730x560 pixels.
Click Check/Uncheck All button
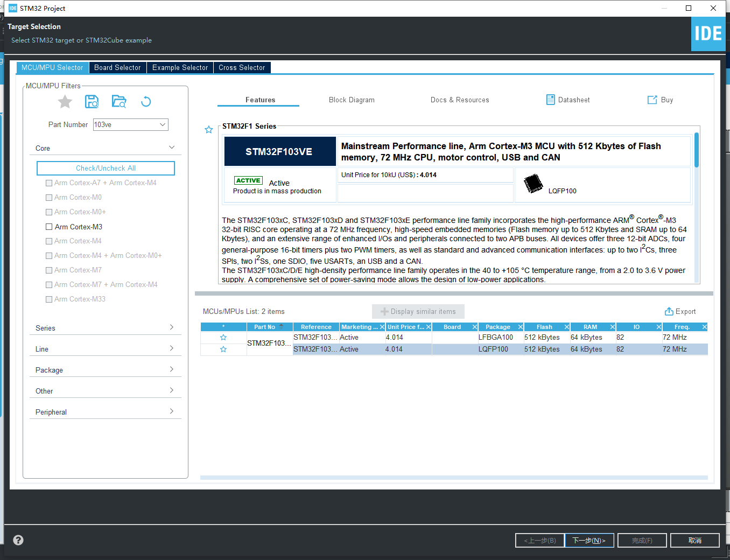pos(106,168)
